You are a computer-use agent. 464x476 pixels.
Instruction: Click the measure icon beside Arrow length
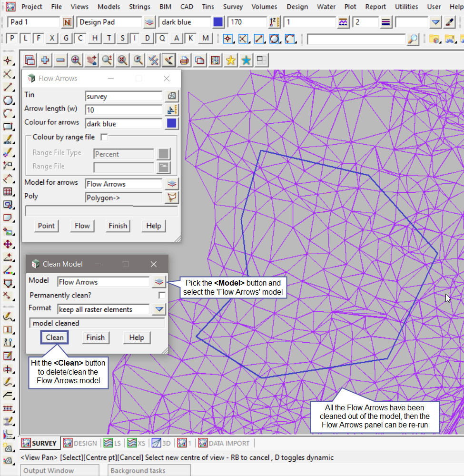(x=172, y=110)
